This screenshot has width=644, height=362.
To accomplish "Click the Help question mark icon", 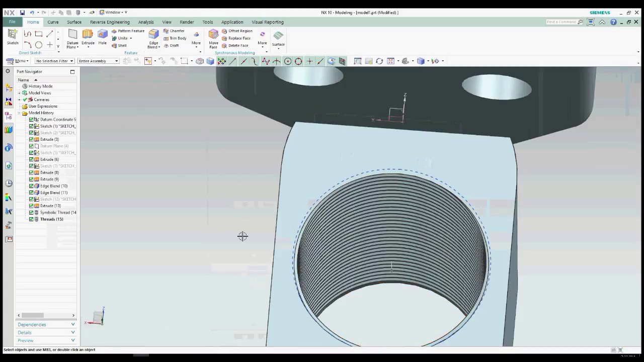I will click(613, 22).
